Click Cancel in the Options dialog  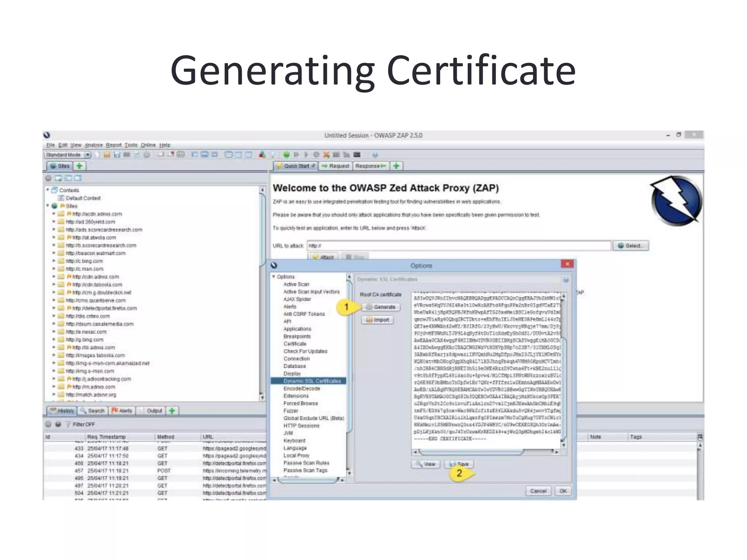click(538, 491)
